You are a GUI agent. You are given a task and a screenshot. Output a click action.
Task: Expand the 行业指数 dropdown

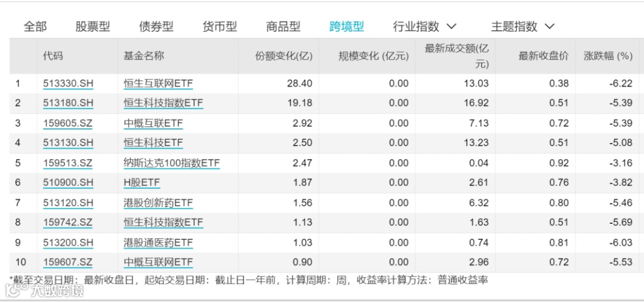[x=425, y=27]
